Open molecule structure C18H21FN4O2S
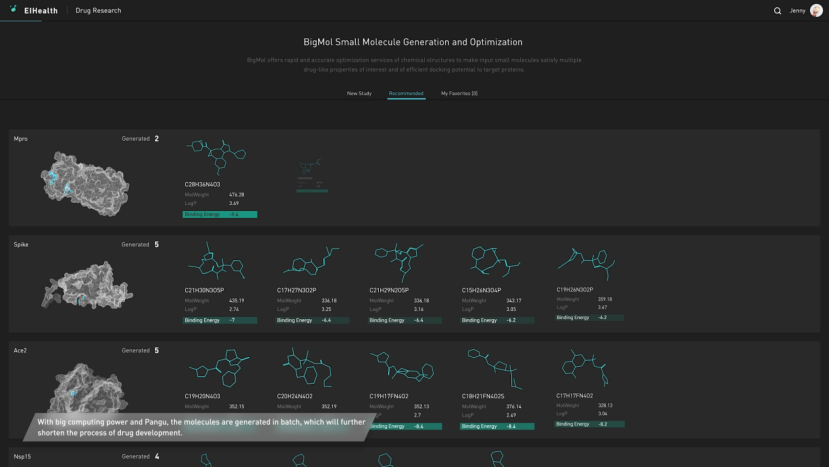This screenshot has height=467, width=830. click(495, 369)
